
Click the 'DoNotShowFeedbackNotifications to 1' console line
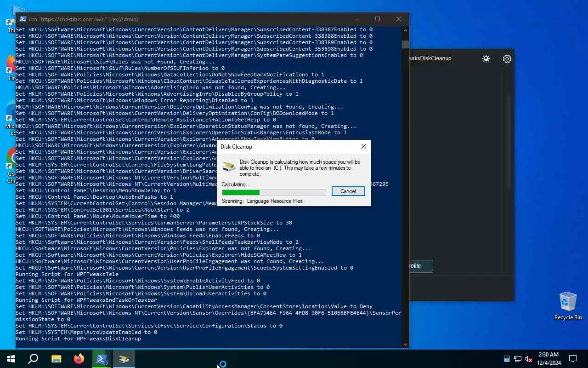[170, 75]
